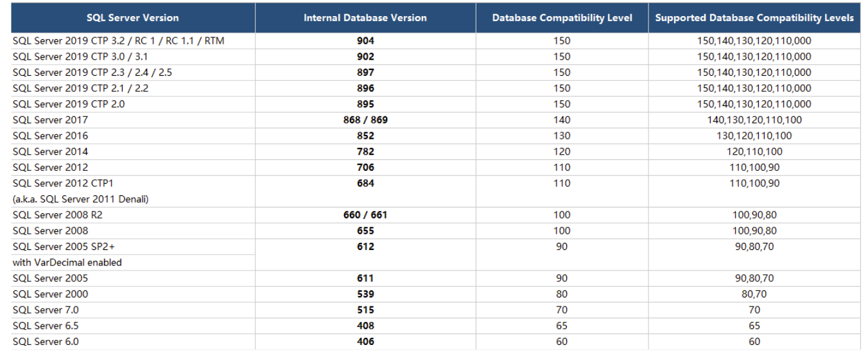Select the 'SQL Server 2012' row label
The image size is (868, 354).
pos(50,167)
